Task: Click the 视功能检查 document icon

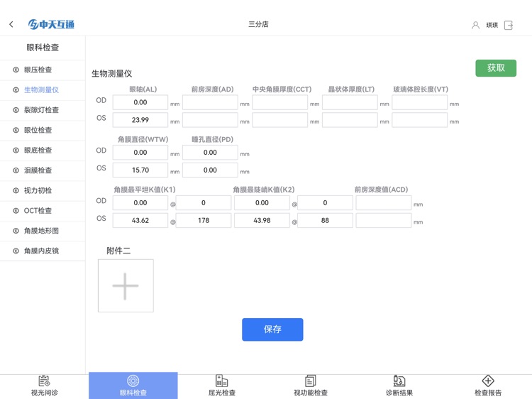Action: click(310, 381)
